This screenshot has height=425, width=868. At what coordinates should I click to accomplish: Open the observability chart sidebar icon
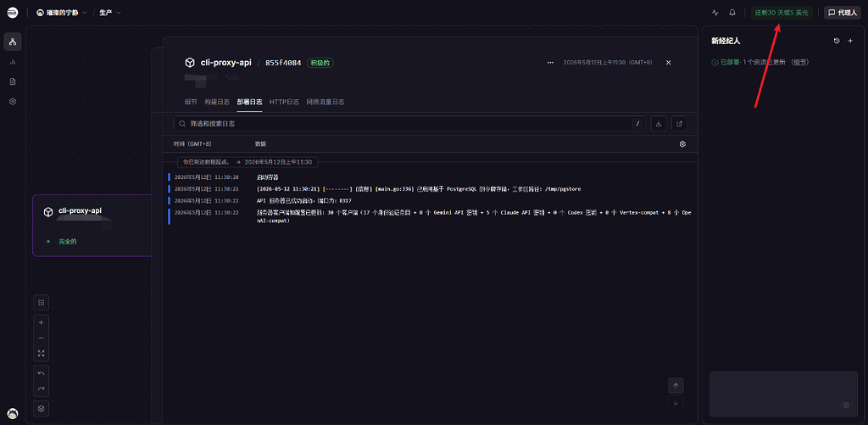[13, 62]
